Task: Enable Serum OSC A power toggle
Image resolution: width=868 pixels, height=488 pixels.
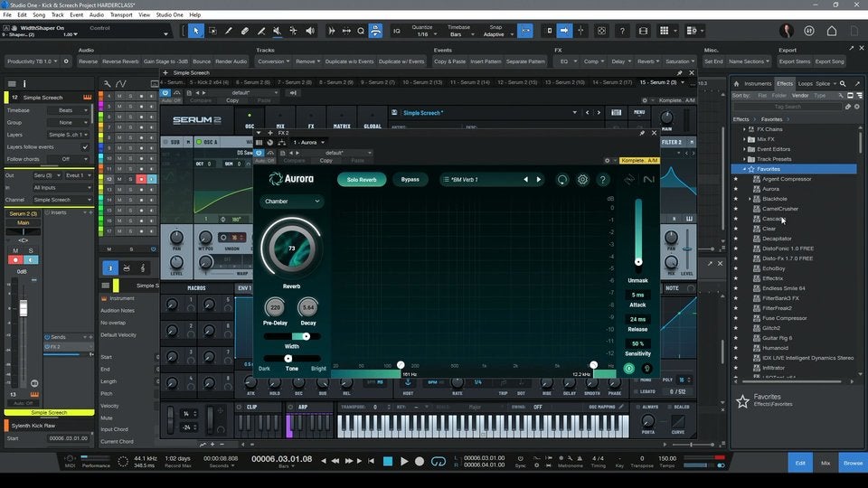Action: click(x=199, y=142)
